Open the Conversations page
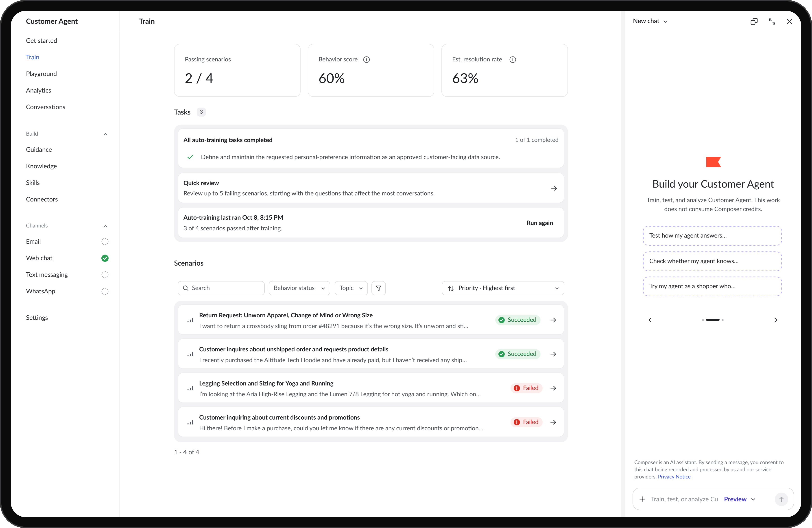This screenshot has height=528, width=812. coord(45,107)
